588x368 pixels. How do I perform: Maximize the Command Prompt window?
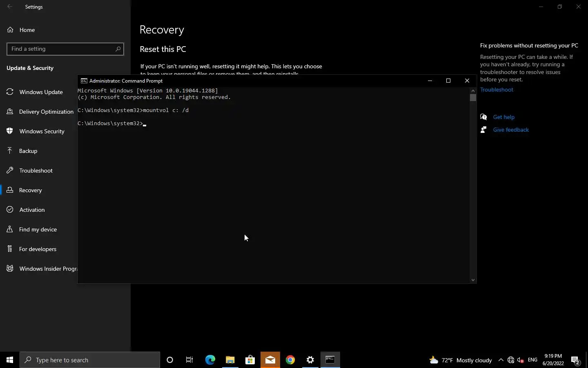click(448, 81)
